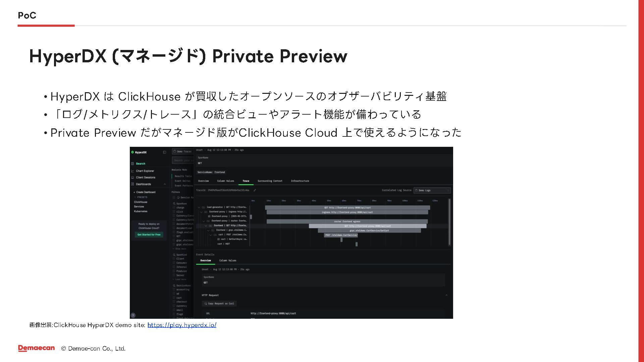This screenshot has height=362, width=644.
Task: Click the Search icon in sidebar
Action: (132, 164)
